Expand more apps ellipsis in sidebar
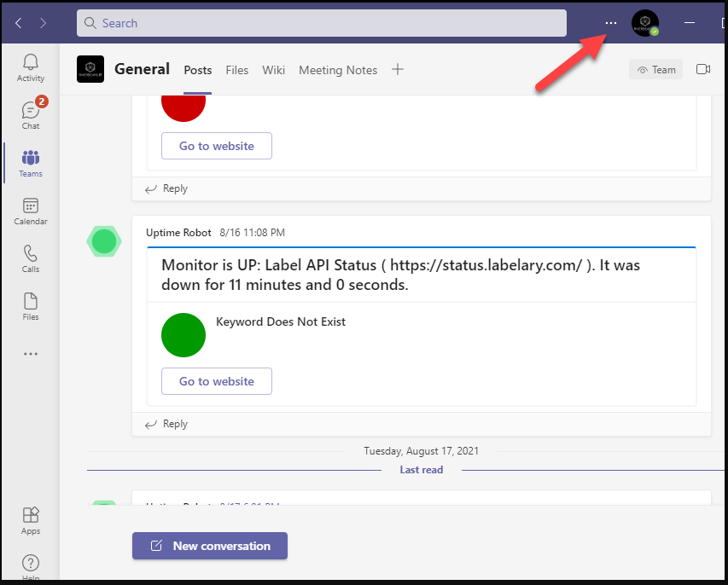 (x=31, y=354)
